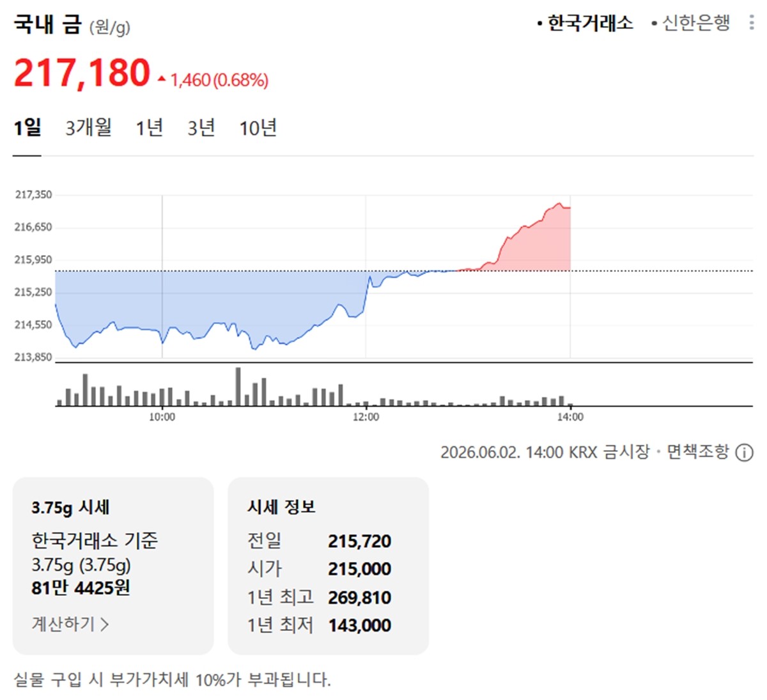Viewport: 767px width, 700px height.
Task: Click the VAT notice about 부가가치세 10%
Action: [173, 679]
